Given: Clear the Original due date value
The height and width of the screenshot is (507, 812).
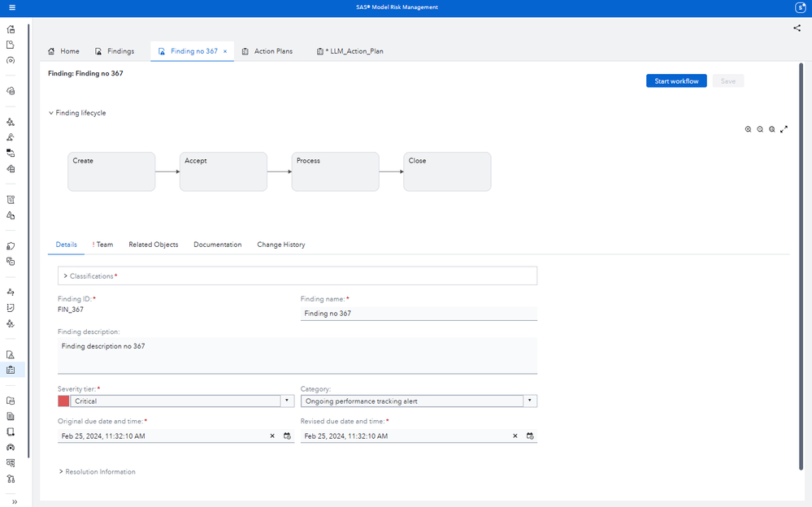Looking at the screenshot, I should (272, 436).
